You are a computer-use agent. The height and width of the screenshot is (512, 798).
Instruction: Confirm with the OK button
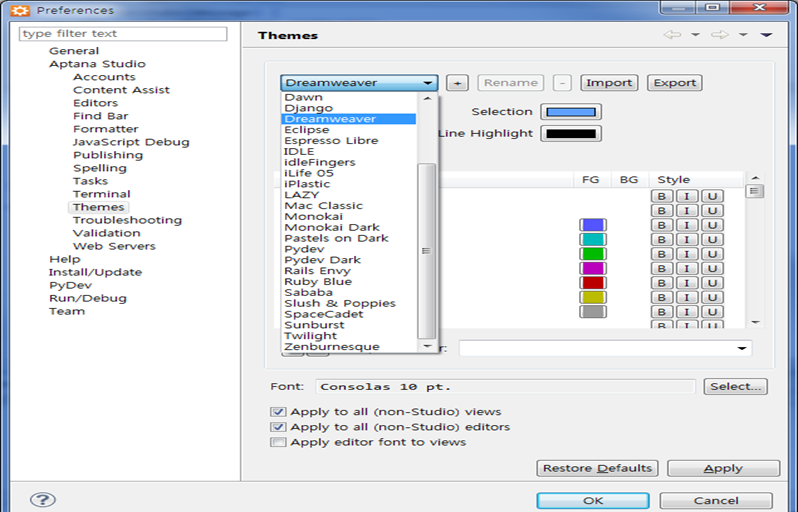593,501
